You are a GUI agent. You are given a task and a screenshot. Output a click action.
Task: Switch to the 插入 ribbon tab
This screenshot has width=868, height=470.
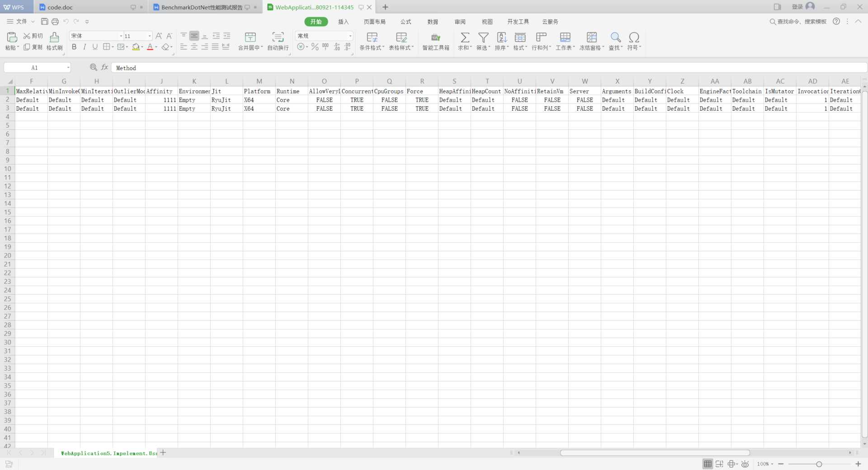point(344,22)
